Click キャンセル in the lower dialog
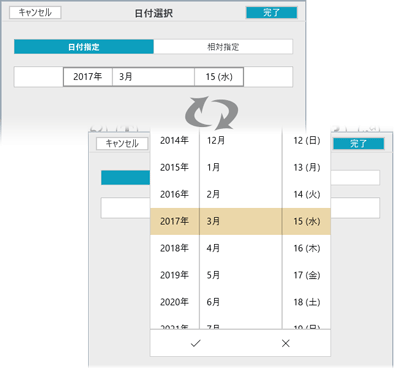Viewport: 400px width, 373px height. coord(122,144)
